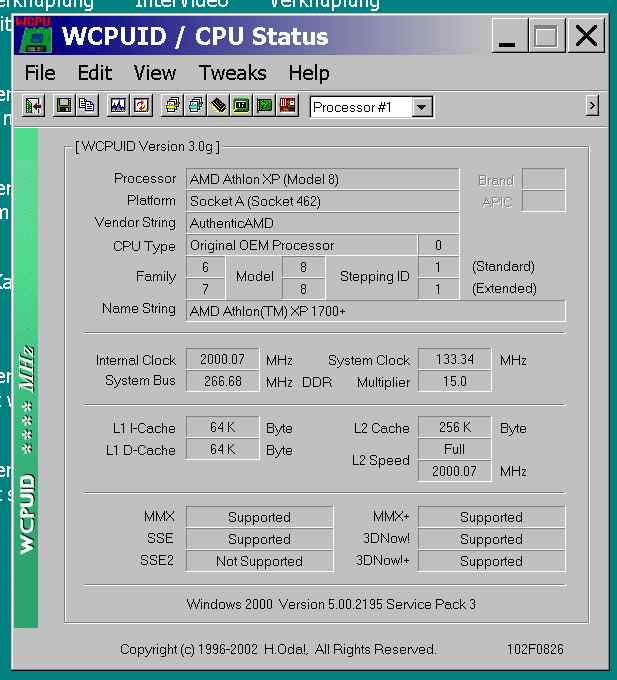Click the Copy to clipboard icon

click(x=87, y=106)
